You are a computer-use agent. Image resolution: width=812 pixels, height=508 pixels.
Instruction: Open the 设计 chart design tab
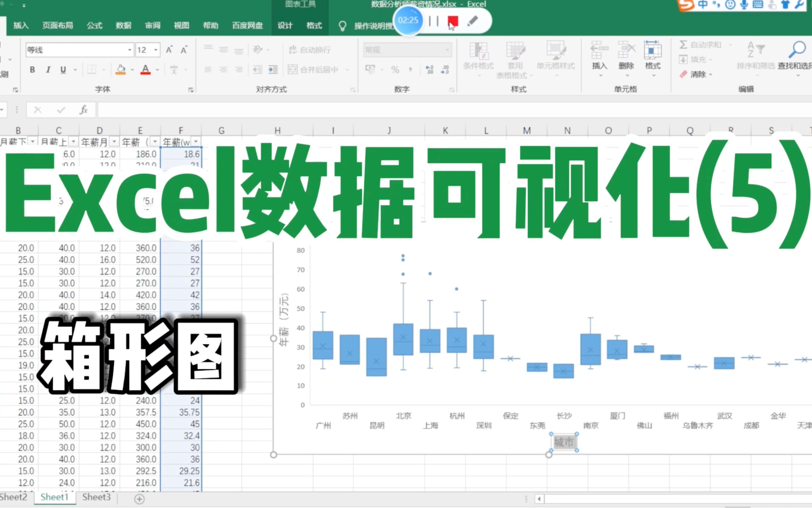[x=285, y=26]
